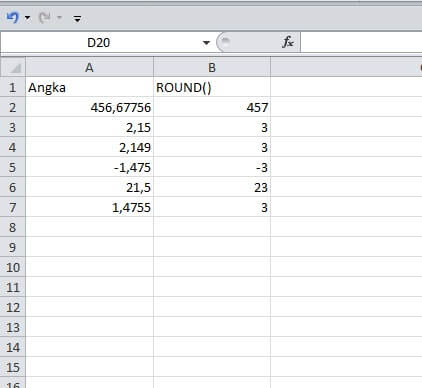The image size is (422, 388).
Task: Click the Select All corner triangle
Action: (x=13, y=68)
